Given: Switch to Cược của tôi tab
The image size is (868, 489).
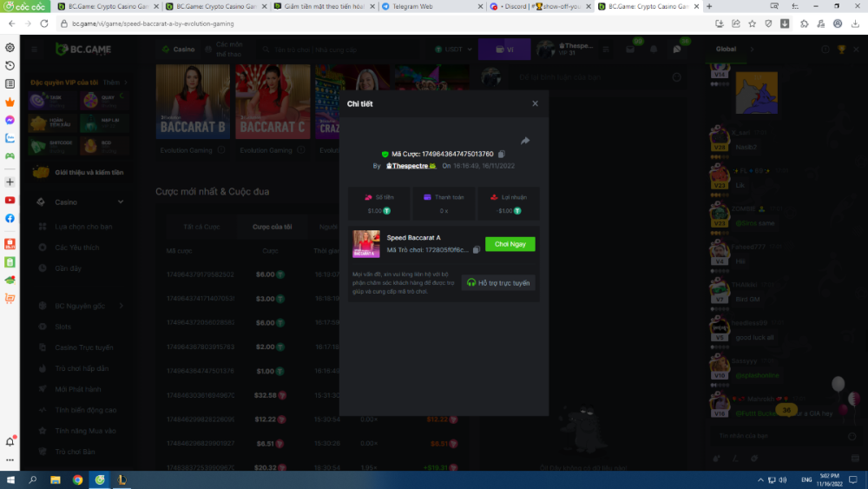Looking at the screenshot, I should (273, 227).
